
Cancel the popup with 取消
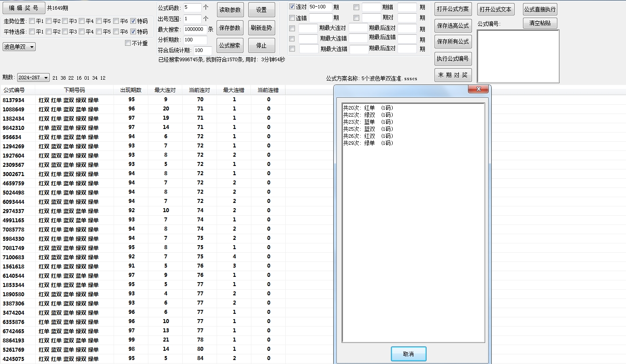[x=408, y=354]
